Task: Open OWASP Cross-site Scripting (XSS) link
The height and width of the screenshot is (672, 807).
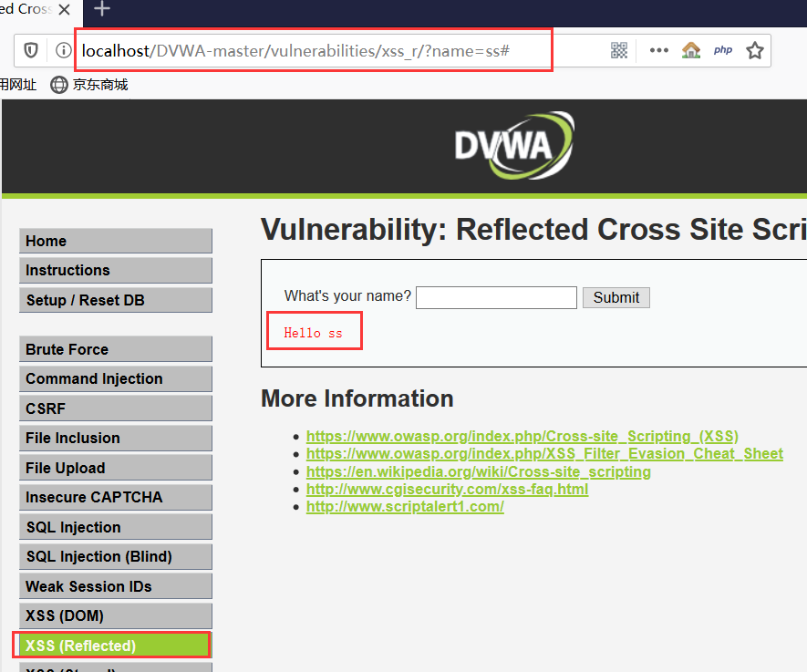Action: coord(522,437)
